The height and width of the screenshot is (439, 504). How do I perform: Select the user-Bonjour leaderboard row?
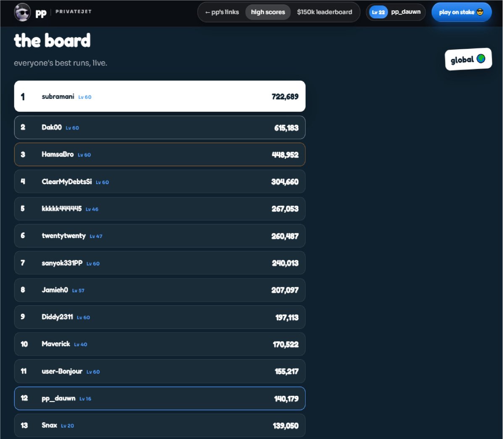tap(160, 371)
